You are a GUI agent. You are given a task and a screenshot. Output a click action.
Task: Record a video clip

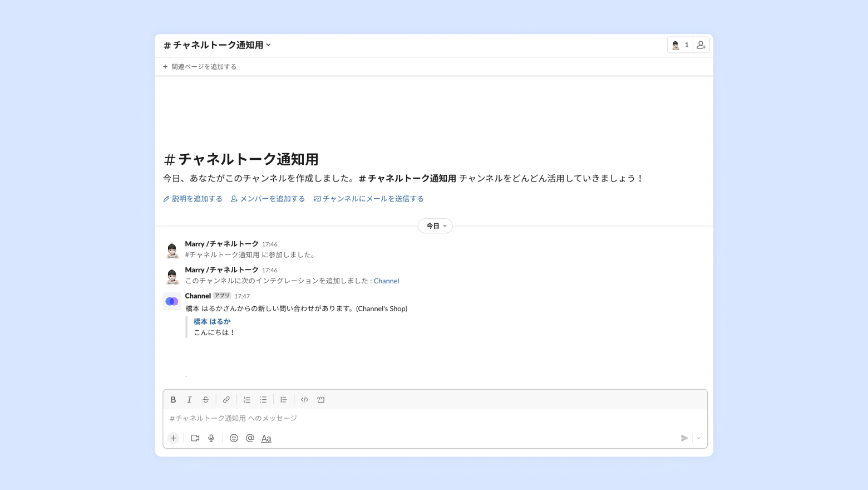[x=195, y=438]
